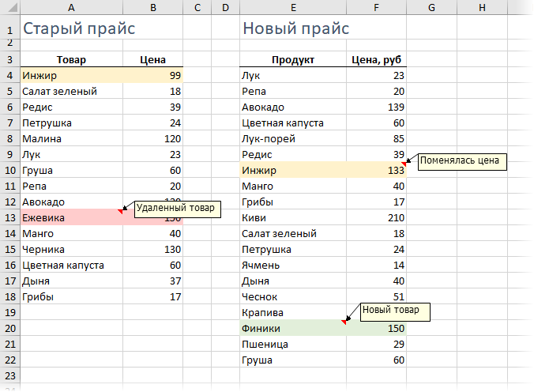Select price 139 in column F
This screenshot has height=392, width=534.
click(376, 107)
